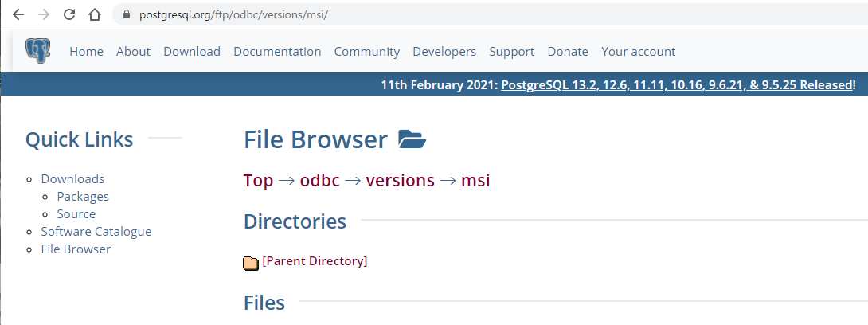
Task: Go to browser home page icon
Action: click(x=95, y=14)
